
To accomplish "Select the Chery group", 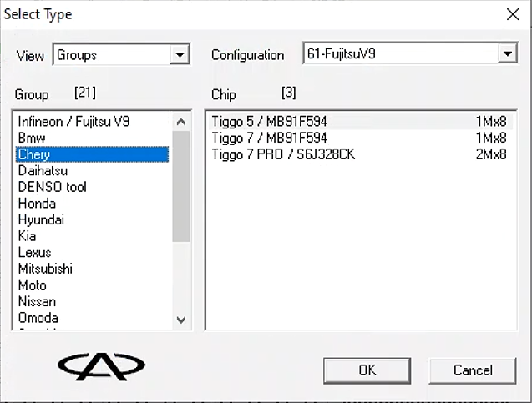I will pyautogui.click(x=92, y=154).
